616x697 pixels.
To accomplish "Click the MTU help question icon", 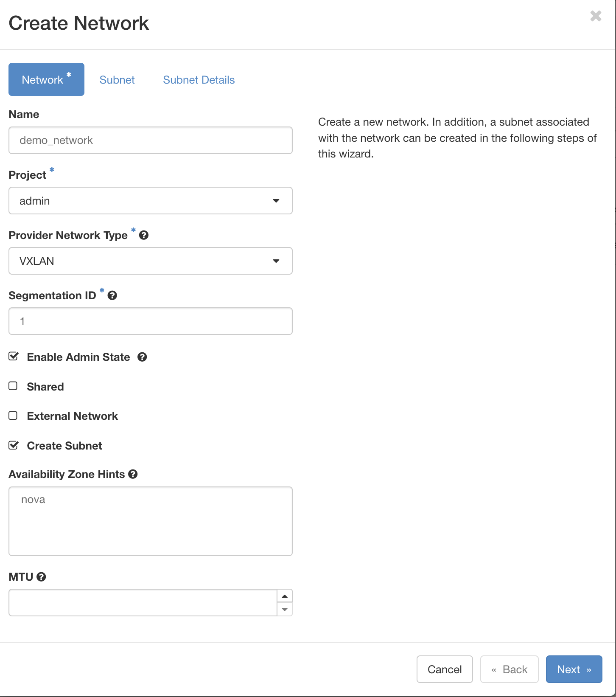I will (41, 577).
